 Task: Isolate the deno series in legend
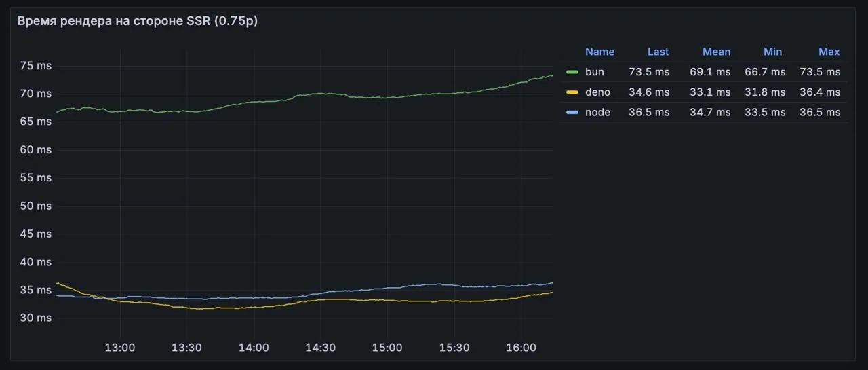pyautogui.click(x=597, y=92)
